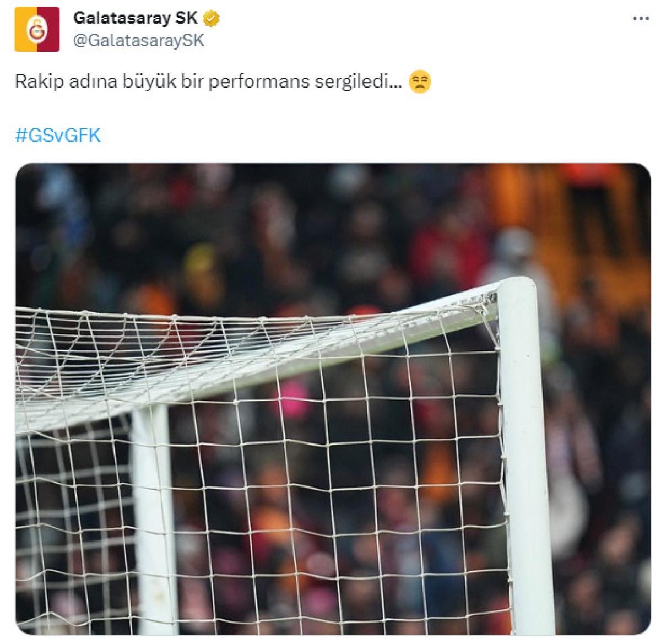Open the @GalatasaraySK handle link
Screen dimensions: 661x644
(138, 41)
